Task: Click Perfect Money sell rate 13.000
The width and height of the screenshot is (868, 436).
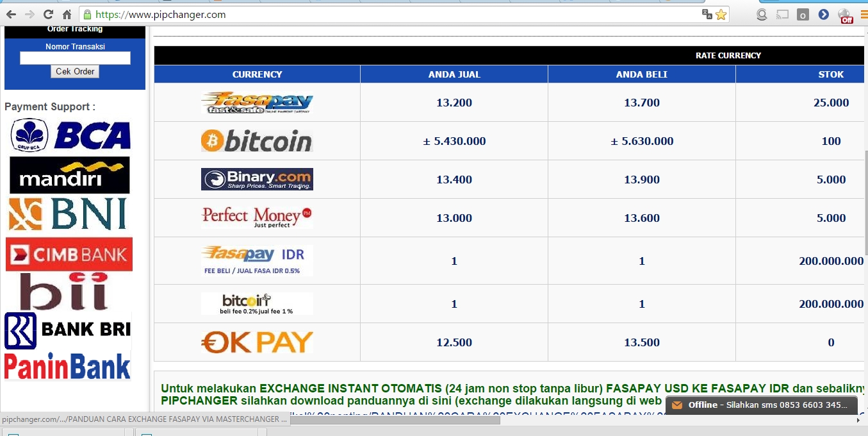Action: 454,218
